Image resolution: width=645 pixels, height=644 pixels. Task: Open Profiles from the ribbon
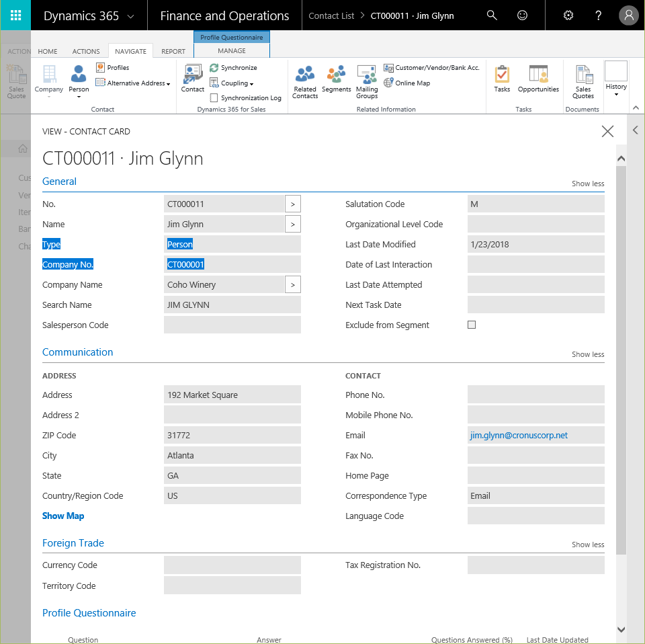112,67
